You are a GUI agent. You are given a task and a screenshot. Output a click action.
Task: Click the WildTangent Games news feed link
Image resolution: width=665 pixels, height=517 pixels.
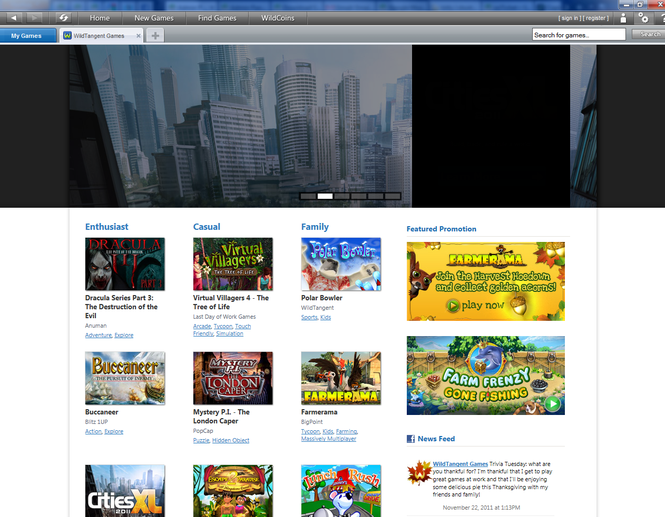coord(460,464)
